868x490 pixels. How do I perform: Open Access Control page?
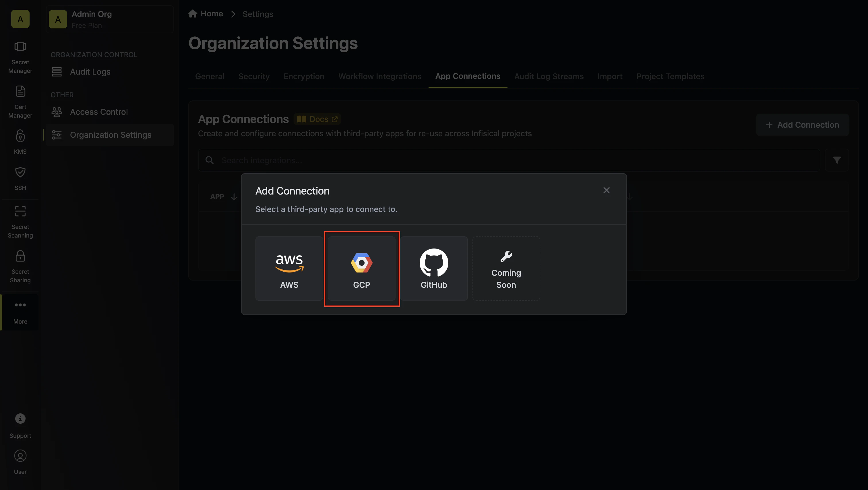[x=110, y=112]
